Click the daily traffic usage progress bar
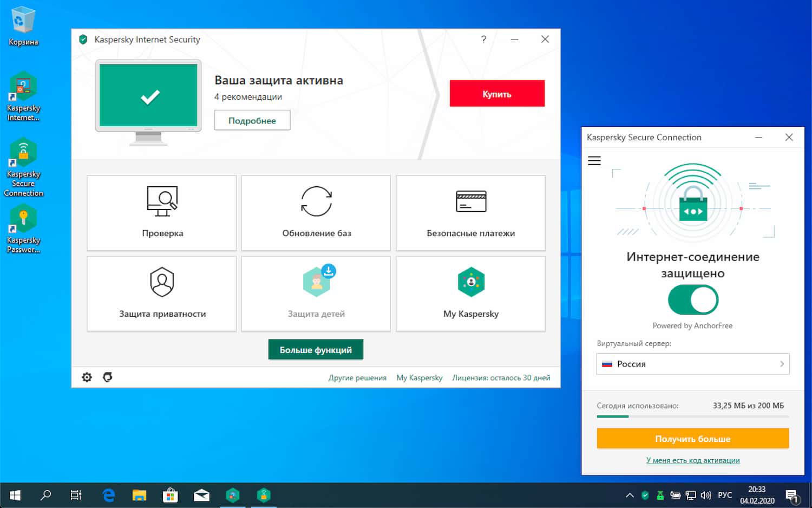Viewport: 812px width, 508px height. click(692, 417)
